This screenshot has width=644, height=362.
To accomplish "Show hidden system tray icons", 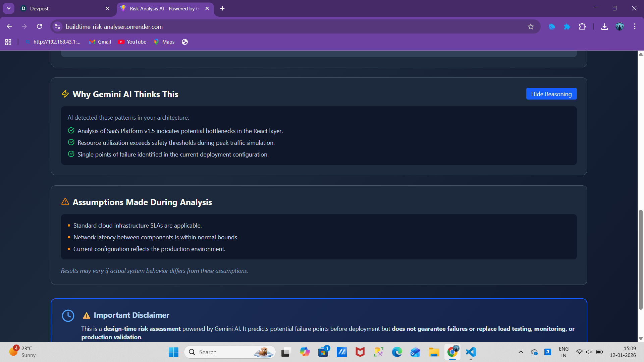I will coord(521,352).
